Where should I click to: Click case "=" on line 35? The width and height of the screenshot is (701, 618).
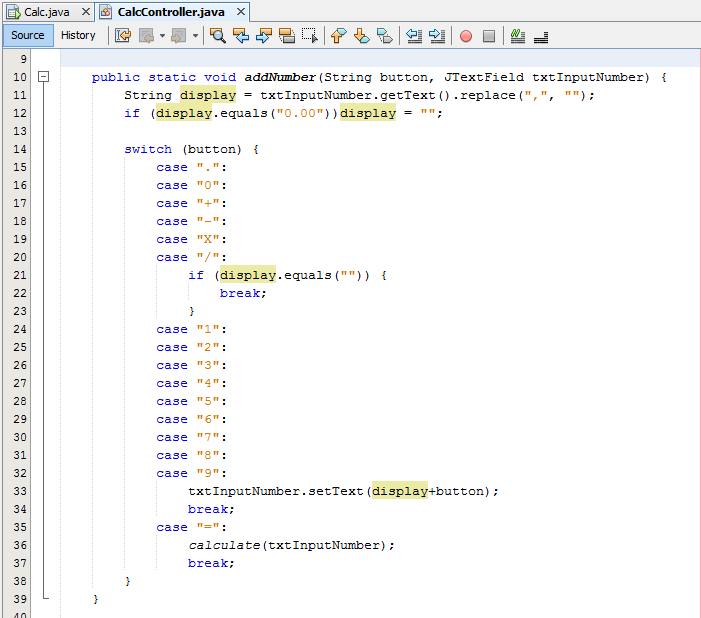(x=191, y=528)
